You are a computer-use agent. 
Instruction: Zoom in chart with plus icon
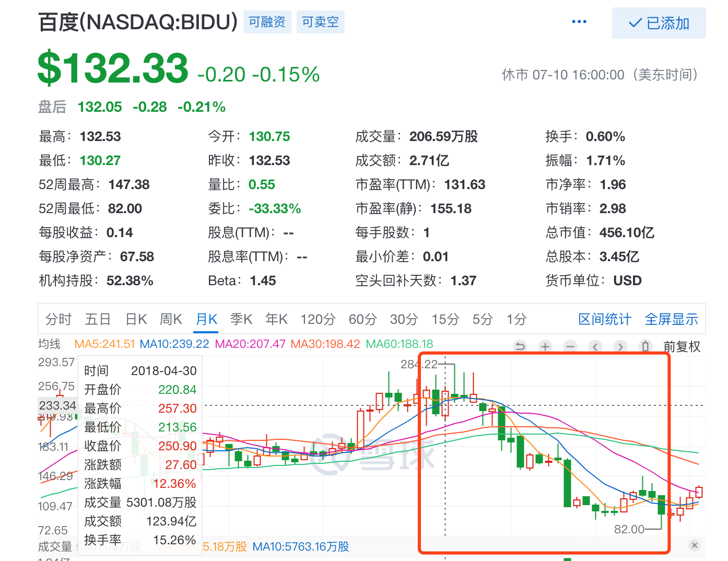[545, 346]
